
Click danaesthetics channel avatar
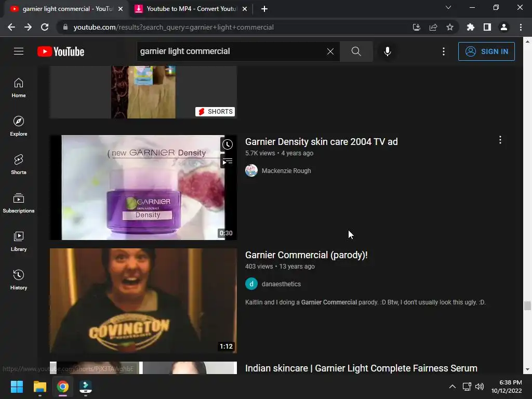(x=251, y=284)
